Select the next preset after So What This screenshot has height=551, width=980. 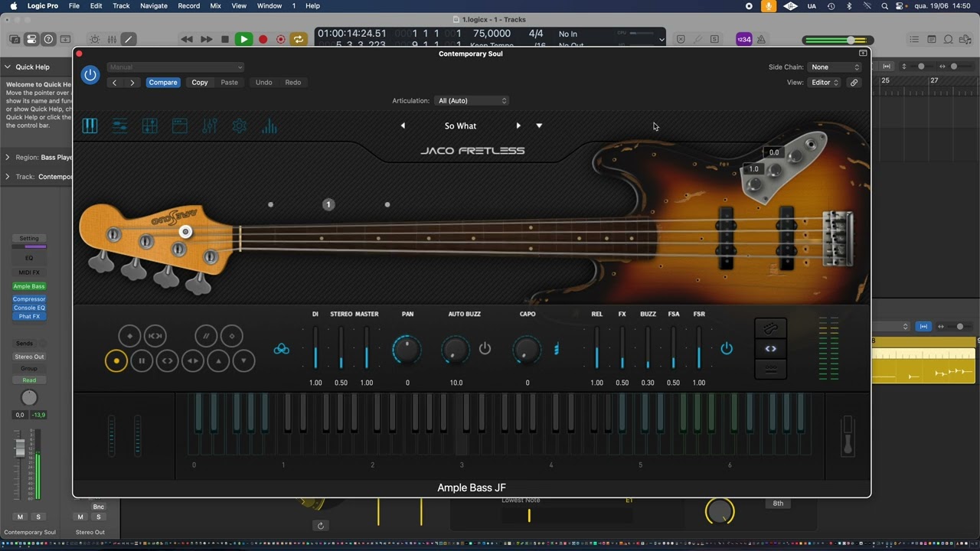(518, 126)
